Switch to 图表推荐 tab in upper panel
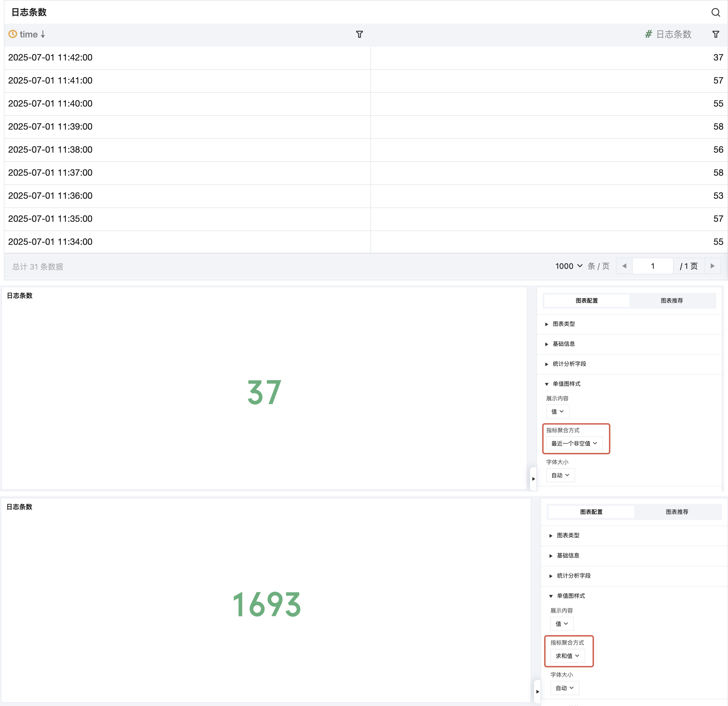 (x=671, y=301)
